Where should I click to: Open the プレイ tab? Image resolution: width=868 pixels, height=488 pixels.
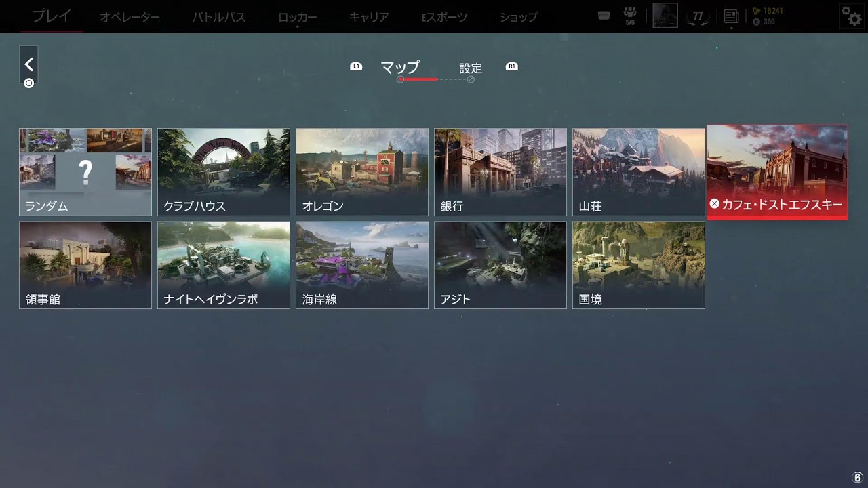pos(52,16)
